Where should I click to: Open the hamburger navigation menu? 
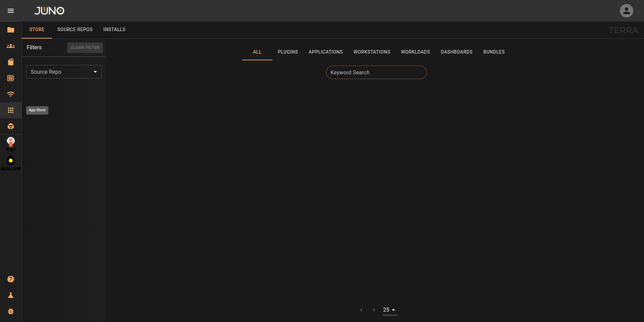pyautogui.click(x=11, y=11)
